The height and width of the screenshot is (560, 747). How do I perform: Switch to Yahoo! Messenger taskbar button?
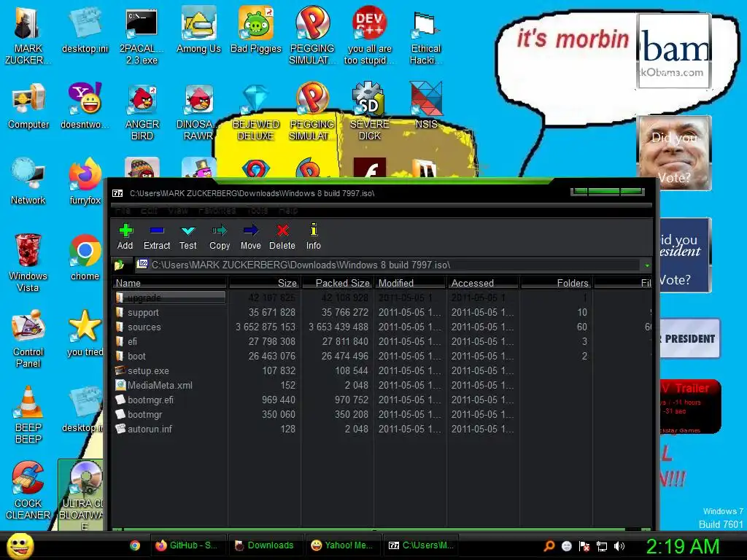(x=343, y=545)
